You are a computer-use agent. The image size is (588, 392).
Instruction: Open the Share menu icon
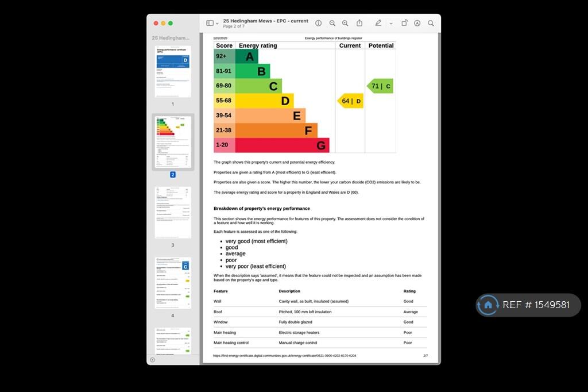coord(359,23)
